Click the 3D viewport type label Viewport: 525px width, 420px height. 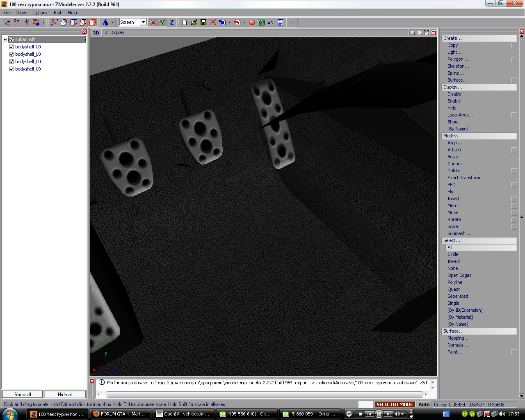click(96, 33)
